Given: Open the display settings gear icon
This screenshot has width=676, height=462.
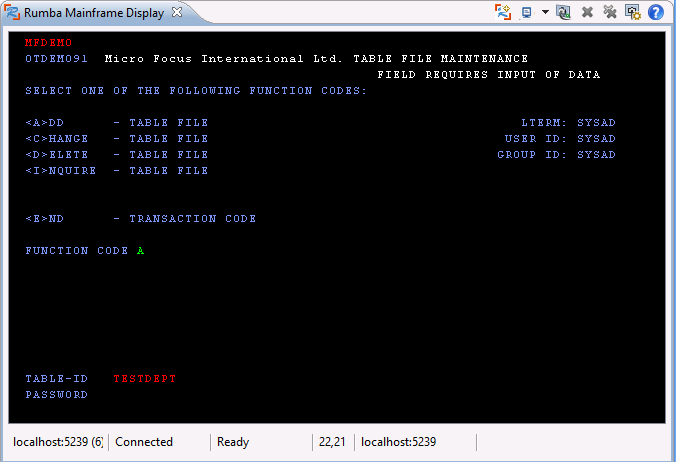Looking at the screenshot, I should 633,12.
